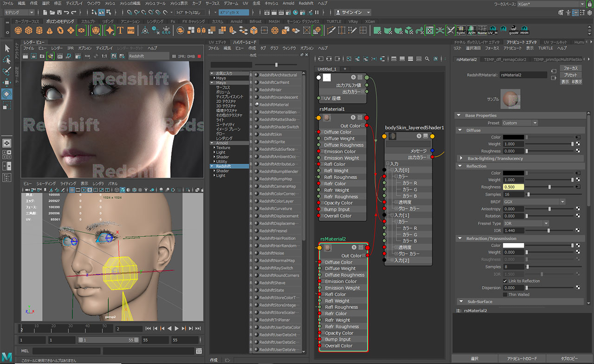Open the Fresnel Type dropdown showing IOR

tap(526, 224)
